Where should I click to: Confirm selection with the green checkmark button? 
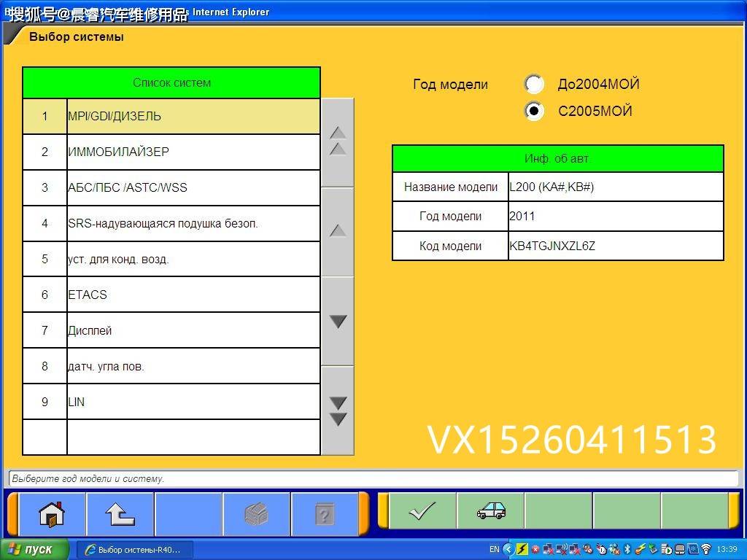coord(422,511)
